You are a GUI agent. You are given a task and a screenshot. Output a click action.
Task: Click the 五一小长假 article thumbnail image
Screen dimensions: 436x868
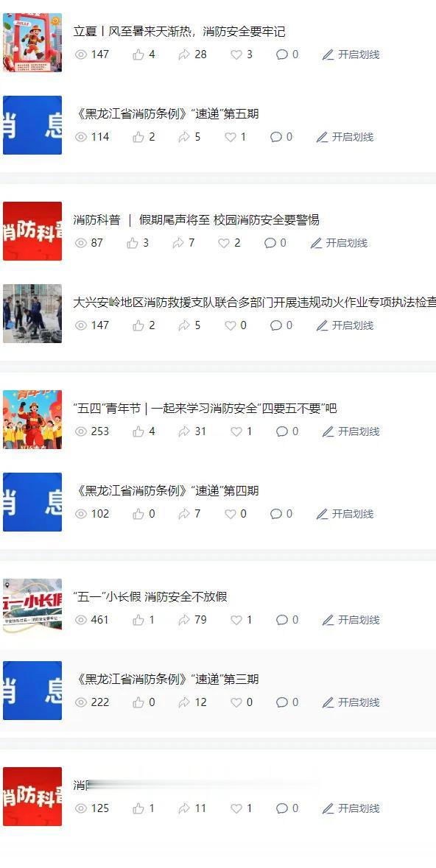point(32,605)
